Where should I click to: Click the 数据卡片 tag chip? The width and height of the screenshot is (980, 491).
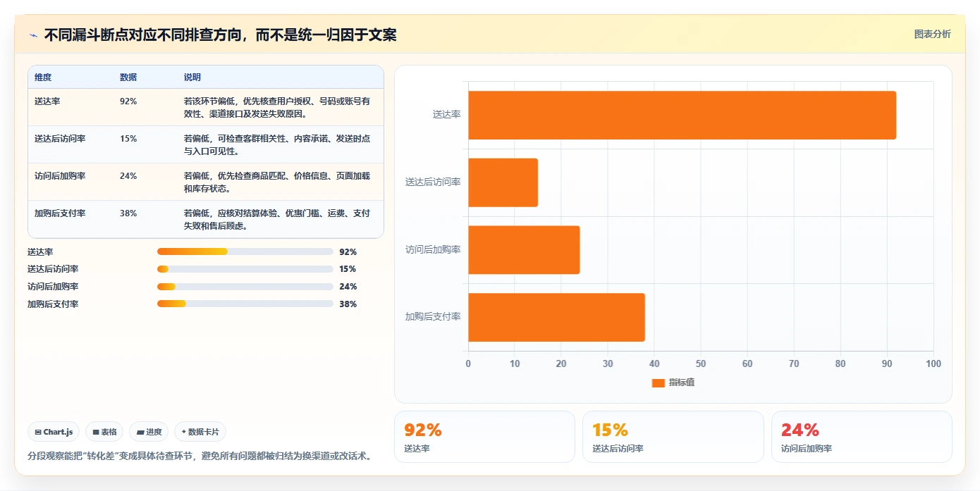tap(200, 432)
